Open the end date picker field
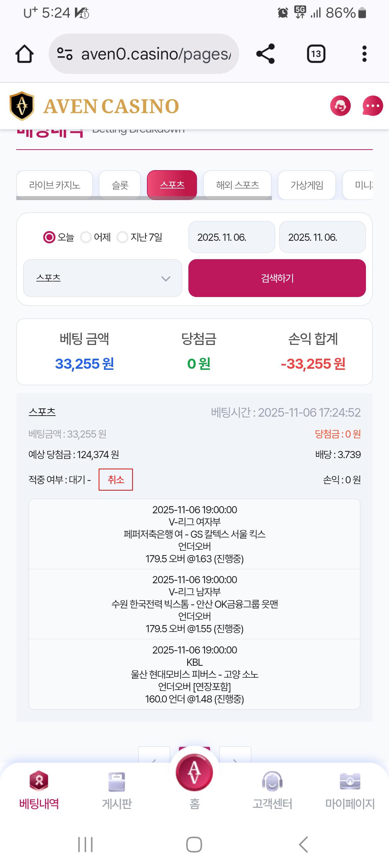Image resolution: width=389 pixels, height=868 pixels. (x=322, y=237)
